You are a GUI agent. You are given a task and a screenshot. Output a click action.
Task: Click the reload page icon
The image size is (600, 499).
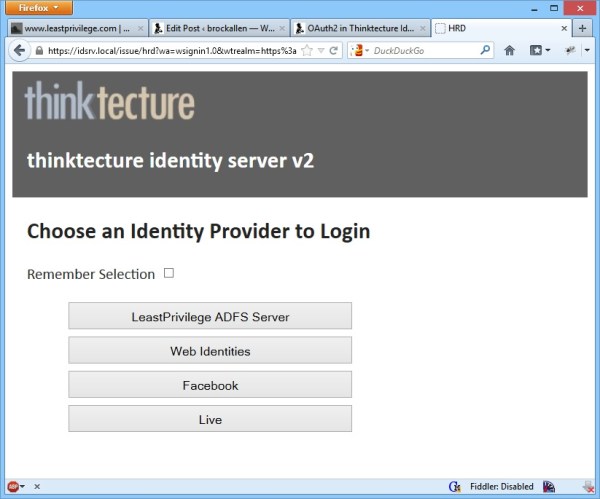tap(333, 49)
